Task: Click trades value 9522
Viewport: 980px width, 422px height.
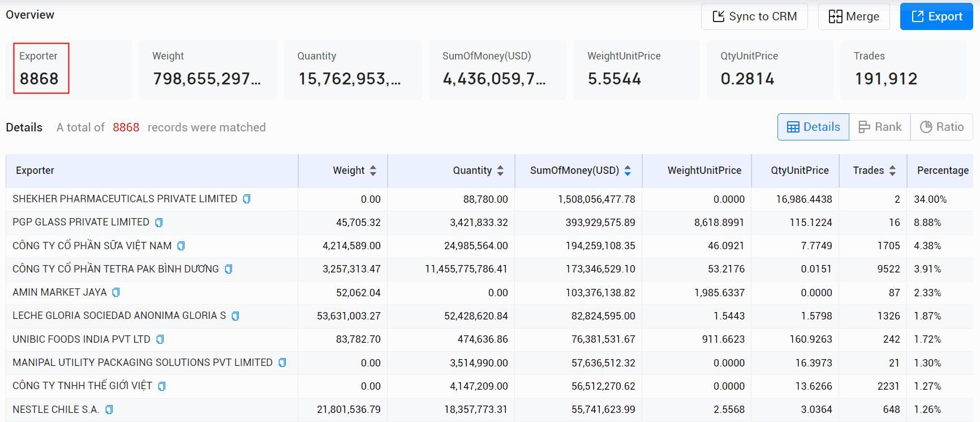Action: pyautogui.click(x=888, y=269)
